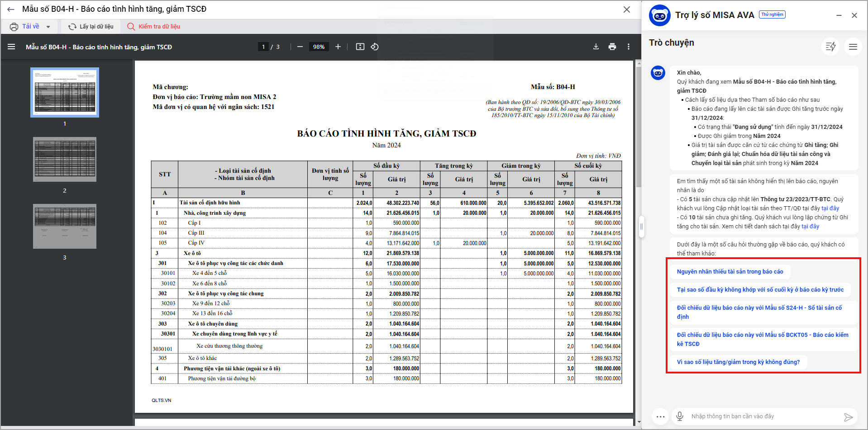The height and width of the screenshot is (430, 868).
Task: Select suggestion Nguyên nhân thiếu tài sản trong báo cáo
Action: 730,272
